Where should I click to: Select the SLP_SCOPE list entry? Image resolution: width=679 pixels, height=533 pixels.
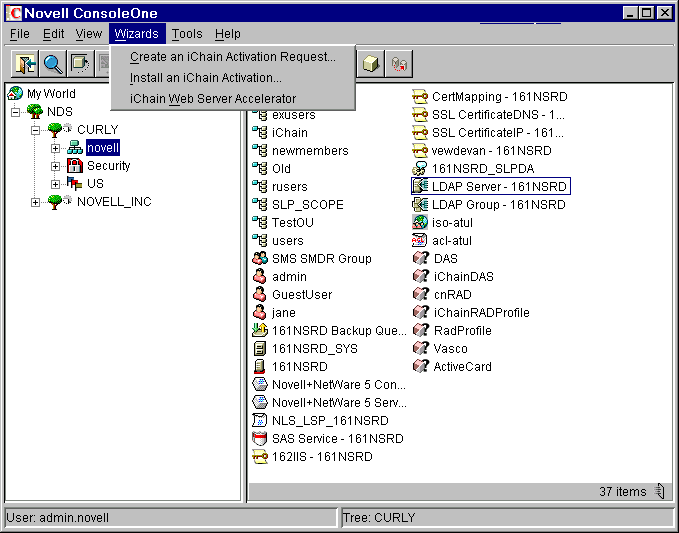point(307,204)
